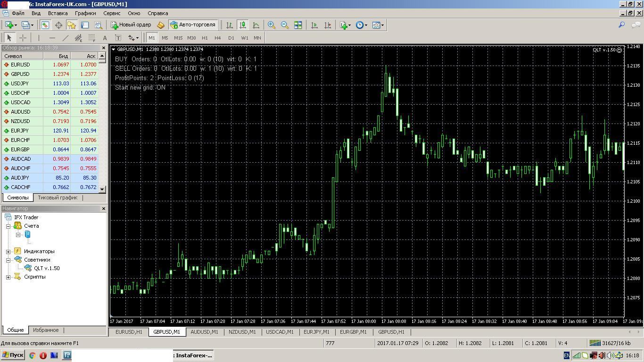Switch timeframe to M15
This screenshot has width=644, height=362.
point(178,38)
